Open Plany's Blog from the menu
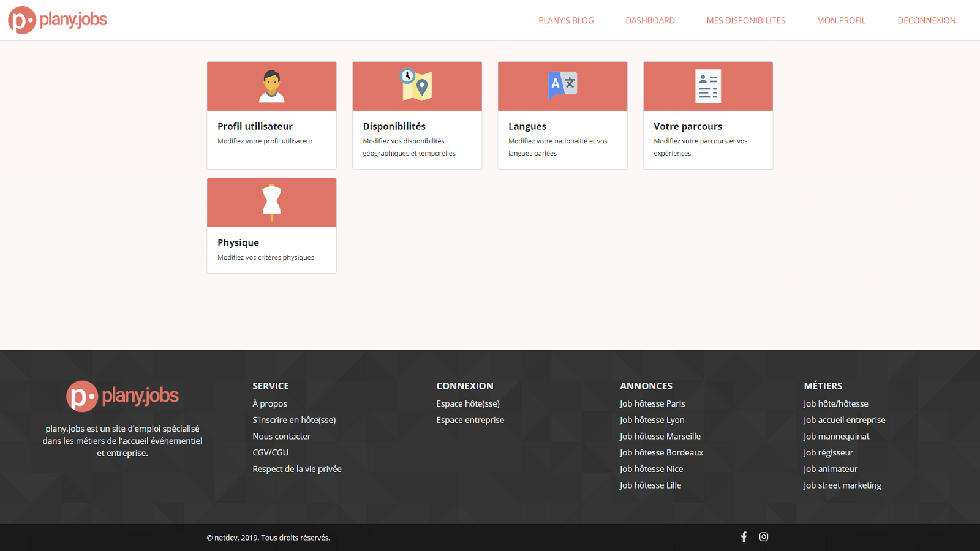This screenshot has height=551, width=980. click(x=565, y=20)
